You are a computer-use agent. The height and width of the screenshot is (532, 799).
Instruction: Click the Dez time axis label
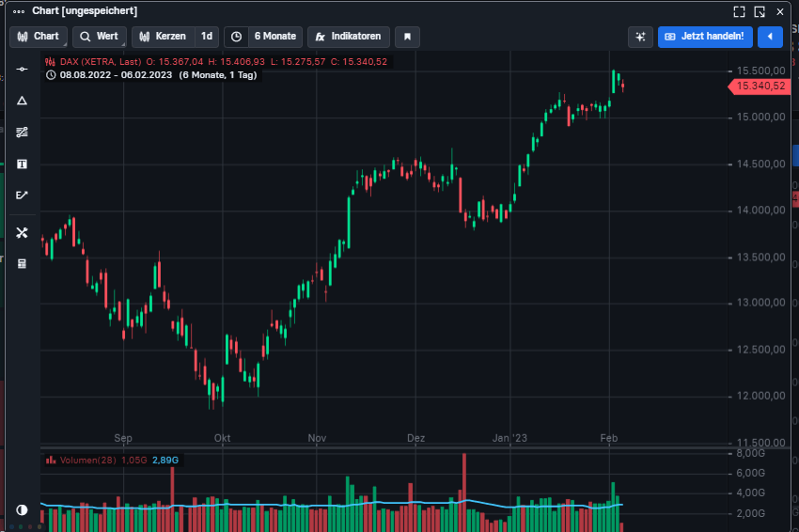415,438
